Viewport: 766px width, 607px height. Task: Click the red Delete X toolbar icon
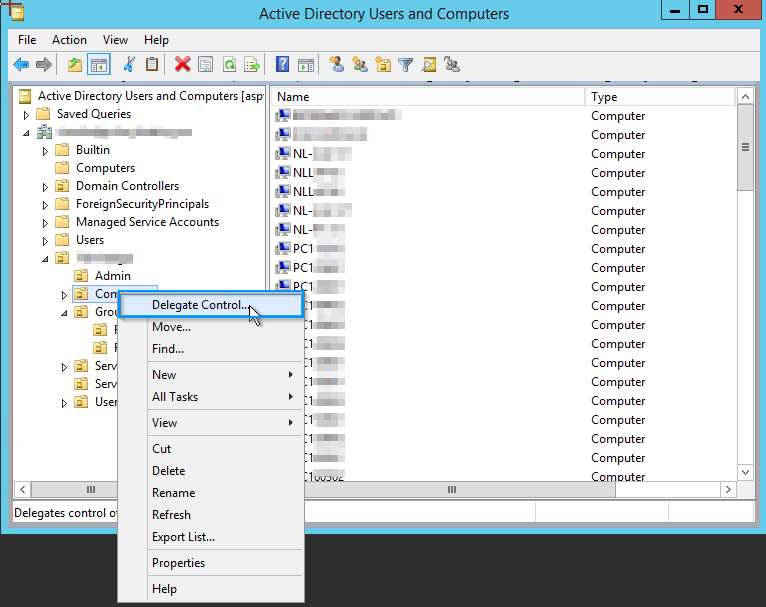coord(182,64)
